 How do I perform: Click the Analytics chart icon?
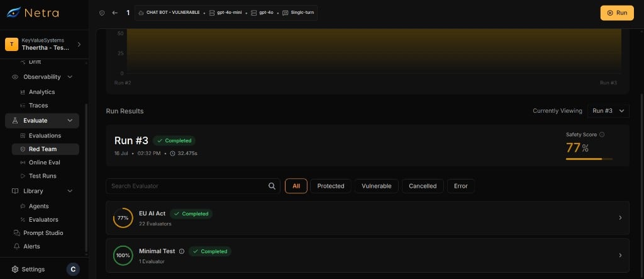click(x=23, y=92)
